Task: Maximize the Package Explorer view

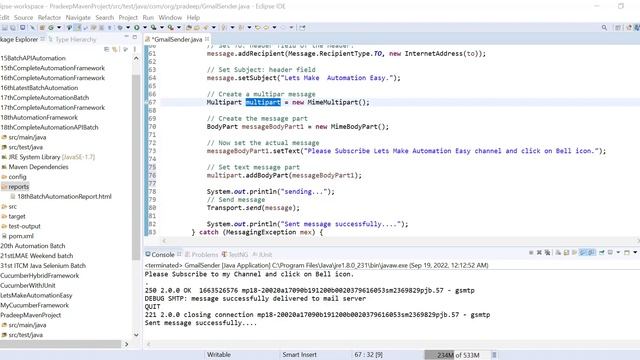Action: pos(135,38)
